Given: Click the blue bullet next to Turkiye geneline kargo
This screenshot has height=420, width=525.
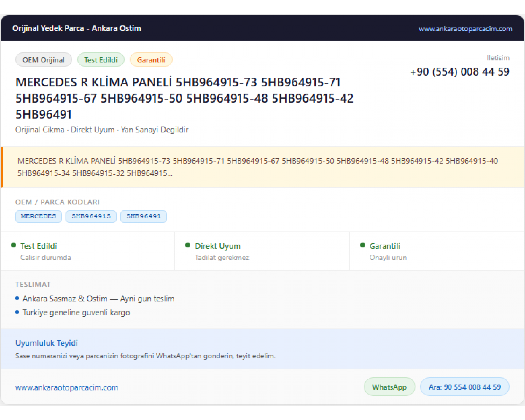Looking at the screenshot, I should pyautogui.click(x=17, y=312).
